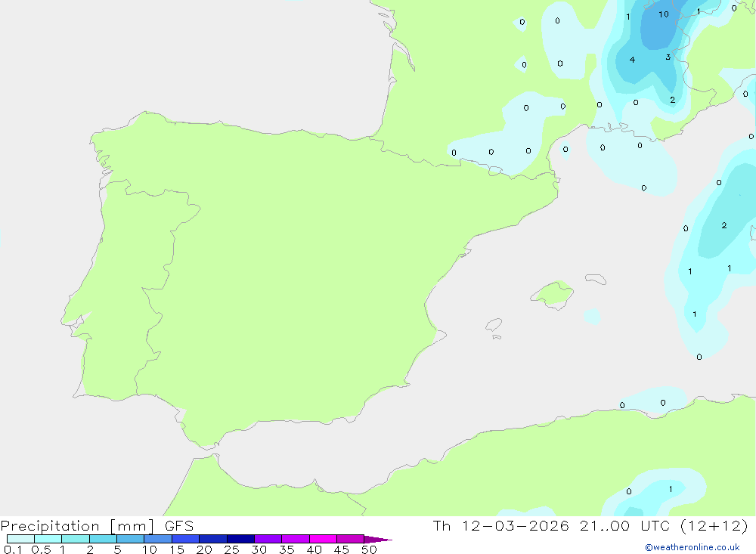Click the "Th 12-03-2026" date text

click(x=501, y=525)
